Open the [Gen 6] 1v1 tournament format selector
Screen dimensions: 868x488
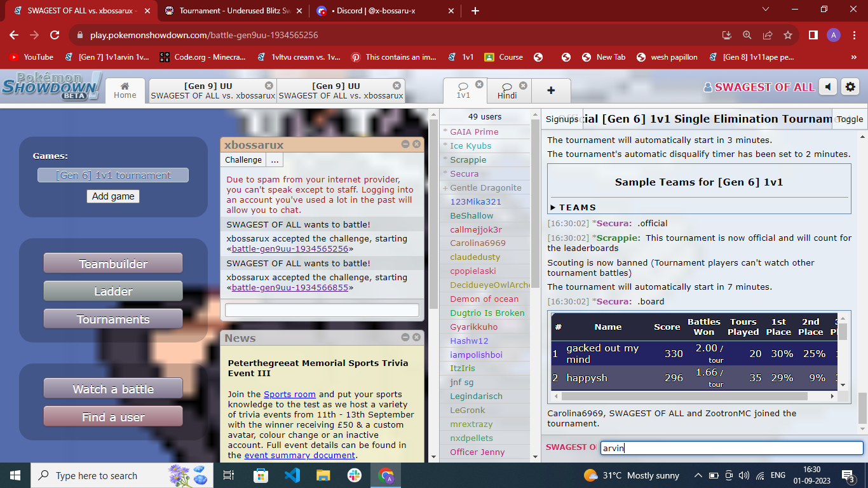[113, 175]
